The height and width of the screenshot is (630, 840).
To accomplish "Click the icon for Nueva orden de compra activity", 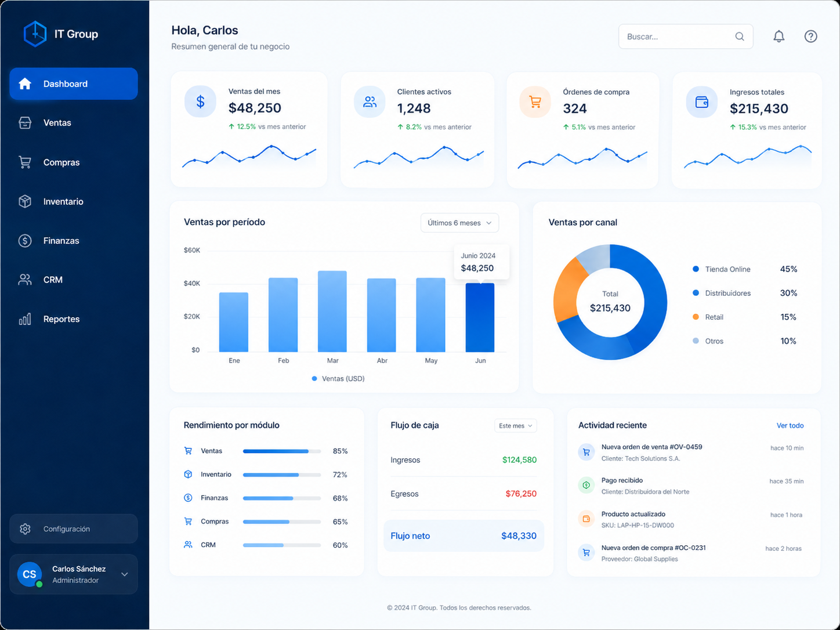I will point(586,552).
